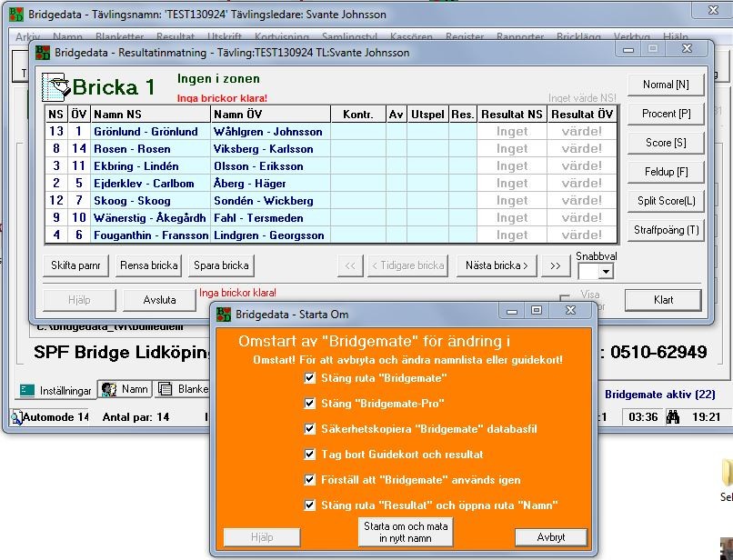Click the Namn tab person icon
Screen dimensions: 733x560
coord(109,389)
